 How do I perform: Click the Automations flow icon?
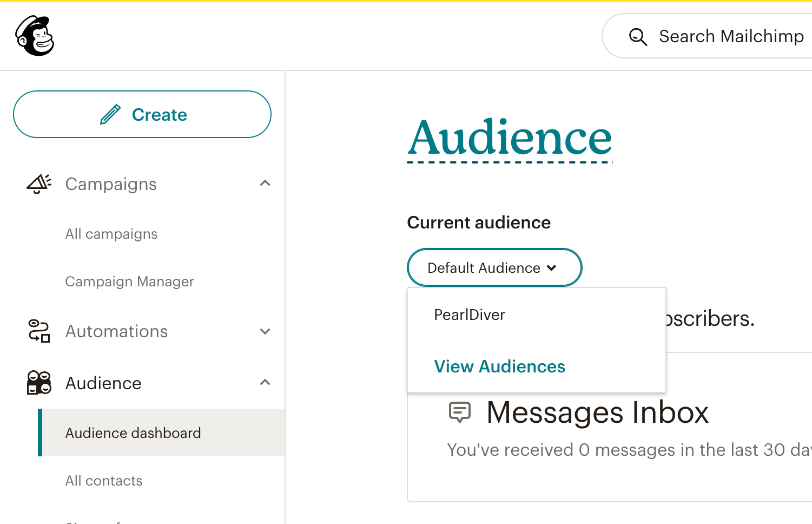click(39, 331)
